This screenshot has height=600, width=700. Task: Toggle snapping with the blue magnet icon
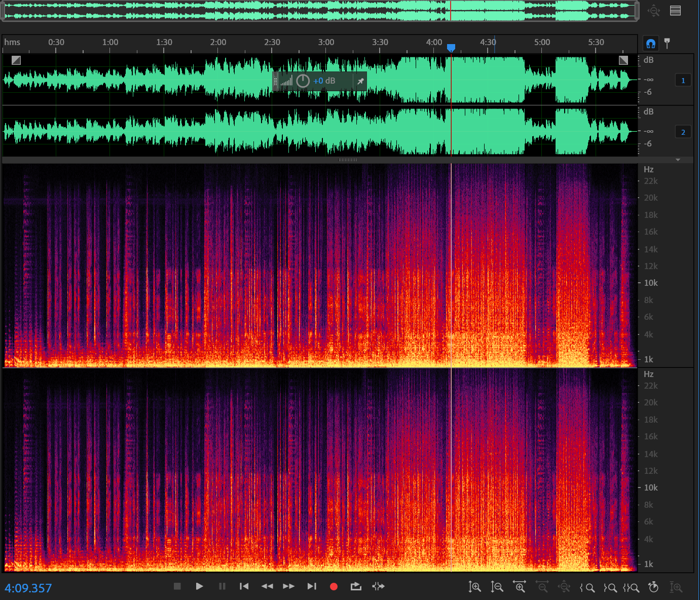point(651,44)
